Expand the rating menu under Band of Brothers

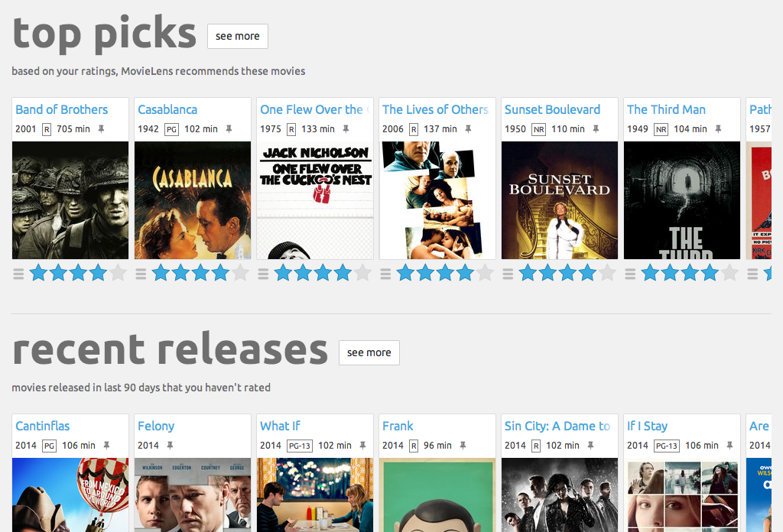[18, 271]
